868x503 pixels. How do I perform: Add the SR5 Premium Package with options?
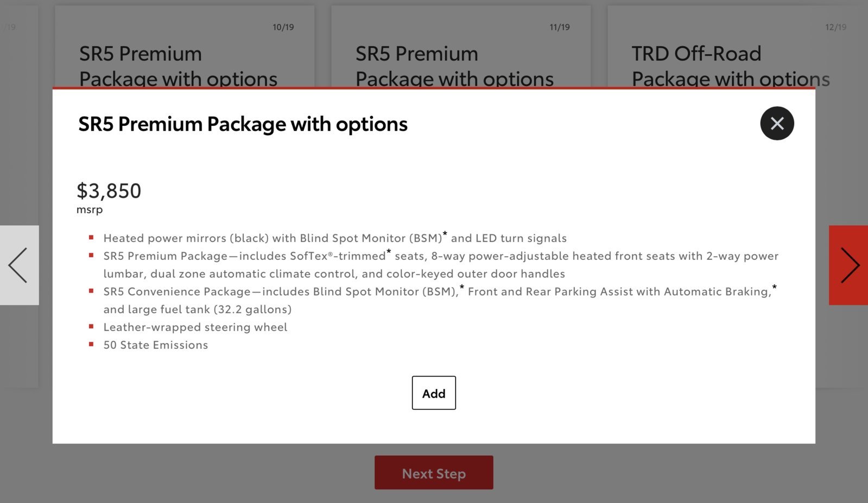click(x=434, y=393)
